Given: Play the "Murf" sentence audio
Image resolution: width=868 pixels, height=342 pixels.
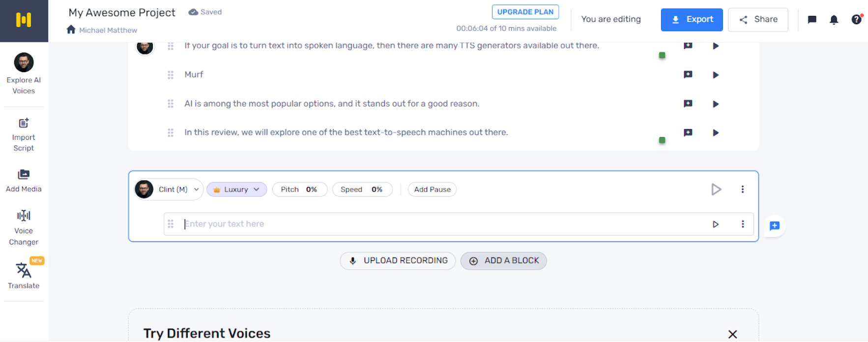Looking at the screenshot, I should coord(716,75).
